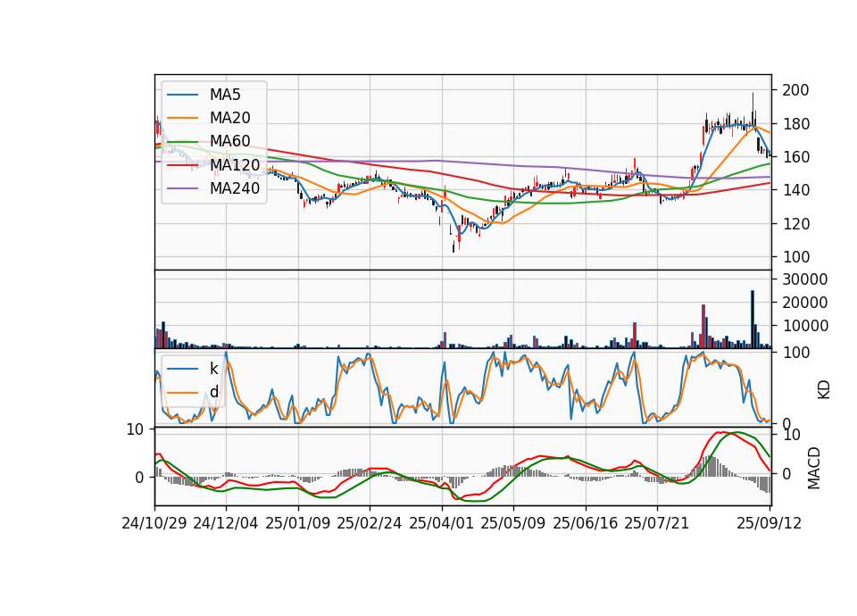Click the 30000 volume axis label
Image resolution: width=857 pixels, height=616 pixels.
(804, 279)
